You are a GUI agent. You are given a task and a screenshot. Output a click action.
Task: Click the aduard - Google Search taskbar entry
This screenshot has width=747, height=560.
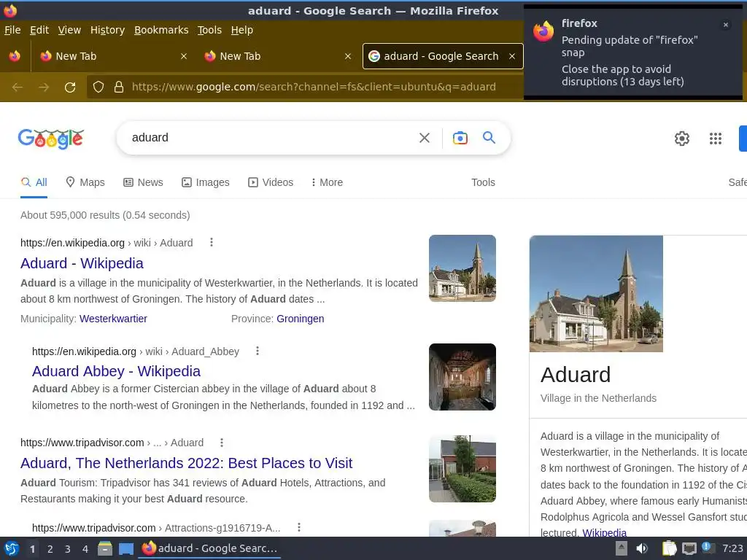tap(210, 548)
